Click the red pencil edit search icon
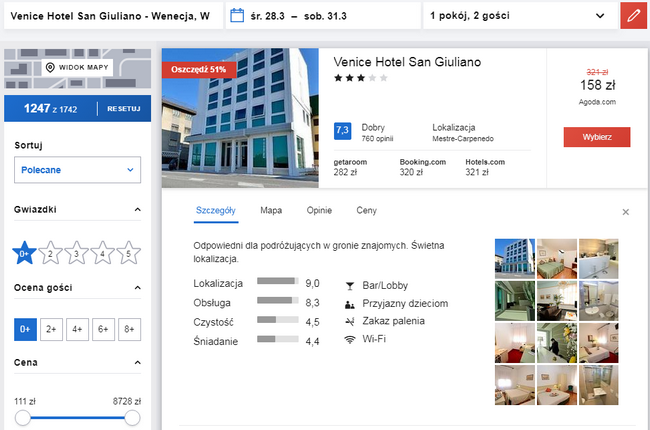The height and width of the screenshot is (430, 650). 634,16
